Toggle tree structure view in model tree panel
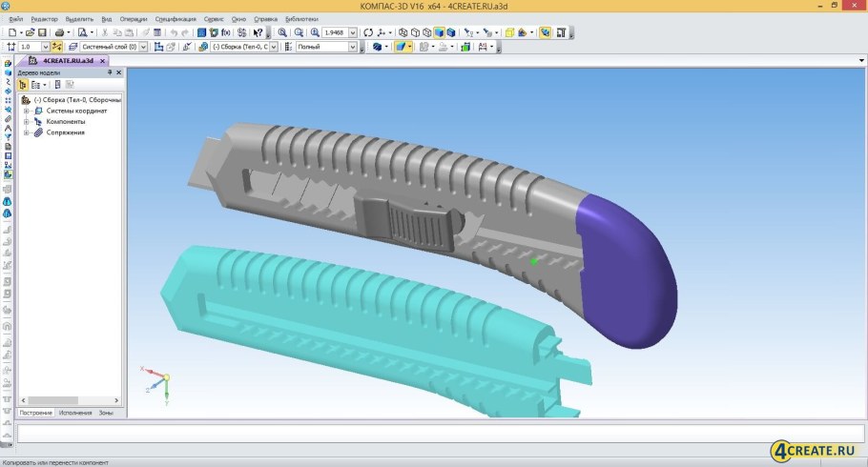This screenshot has height=467, width=868. coord(23,85)
